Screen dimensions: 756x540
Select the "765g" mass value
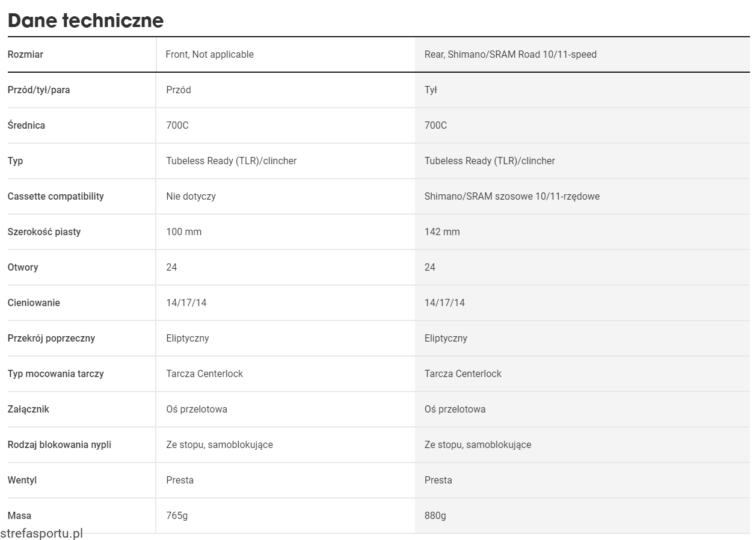(x=177, y=516)
